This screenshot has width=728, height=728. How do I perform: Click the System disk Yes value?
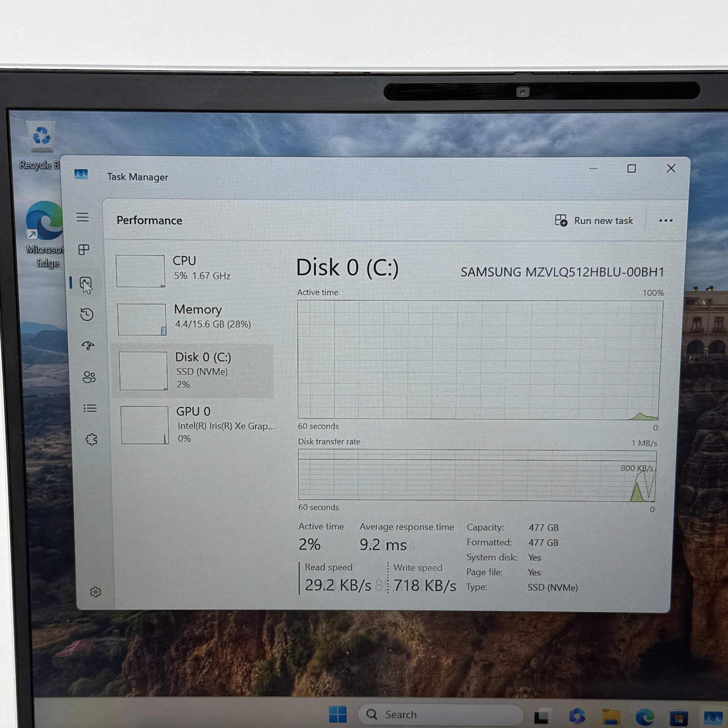click(535, 557)
